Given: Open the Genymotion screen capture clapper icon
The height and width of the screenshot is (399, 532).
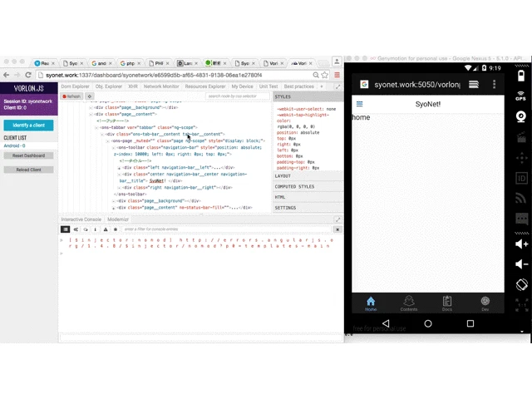Looking at the screenshot, I should click(x=521, y=137).
